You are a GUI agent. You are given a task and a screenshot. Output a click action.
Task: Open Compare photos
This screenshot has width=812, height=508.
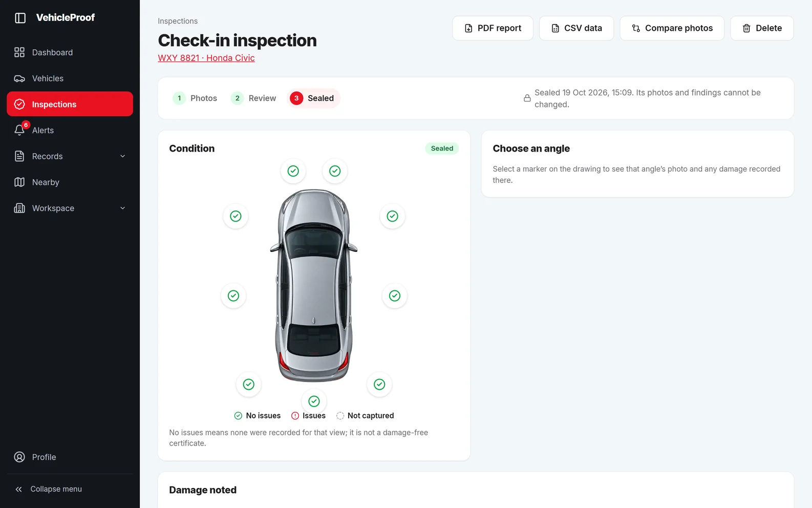[x=672, y=28]
